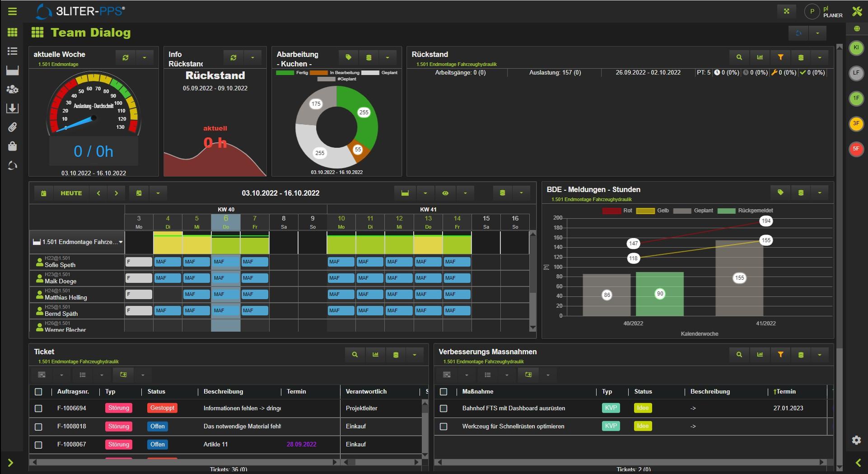Open dropdown arrow of Rückstand panel
This screenshot has height=474, width=868.
tap(820, 57)
